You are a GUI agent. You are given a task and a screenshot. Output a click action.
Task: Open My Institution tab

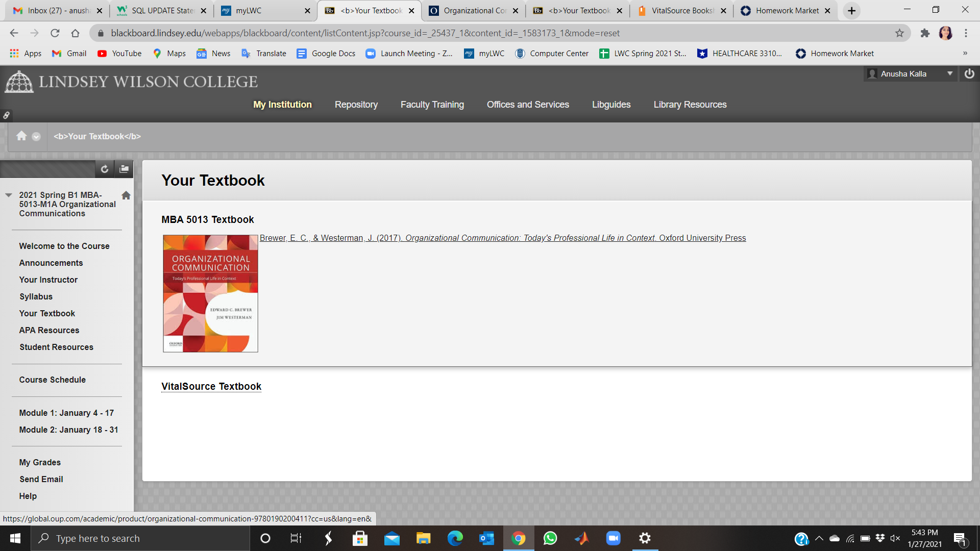coord(282,105)
